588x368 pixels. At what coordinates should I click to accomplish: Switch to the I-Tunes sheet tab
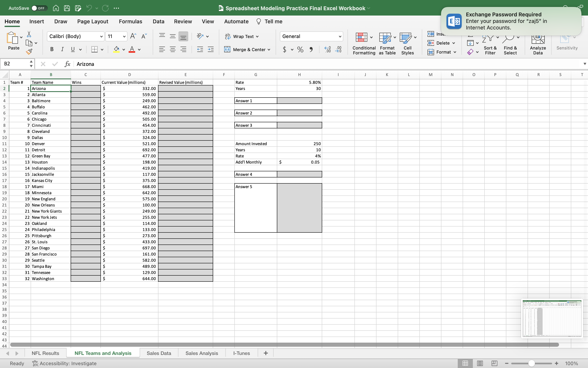pos(241,353)
